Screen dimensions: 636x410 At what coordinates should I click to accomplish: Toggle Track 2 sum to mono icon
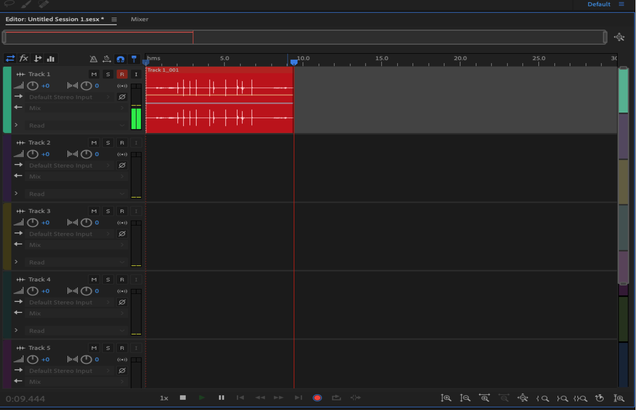point(122,155)
